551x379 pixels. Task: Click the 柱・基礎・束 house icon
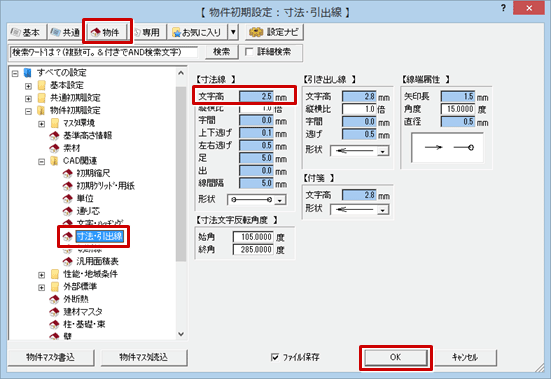pos(54,325)
